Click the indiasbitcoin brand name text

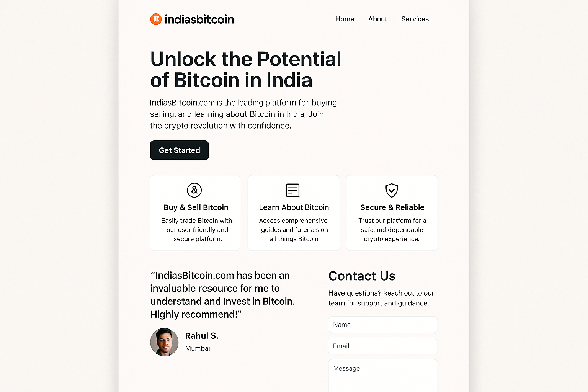(x=199, y=19)
